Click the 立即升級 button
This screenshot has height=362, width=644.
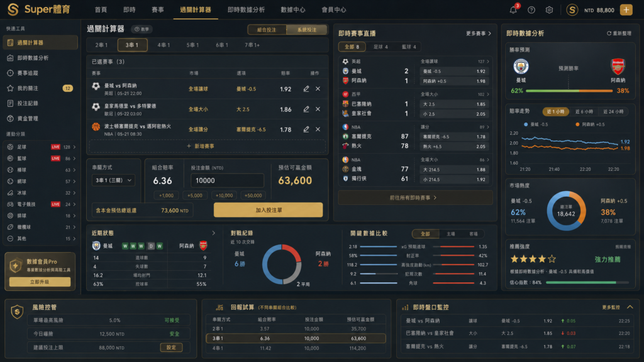tap(40, 282)
